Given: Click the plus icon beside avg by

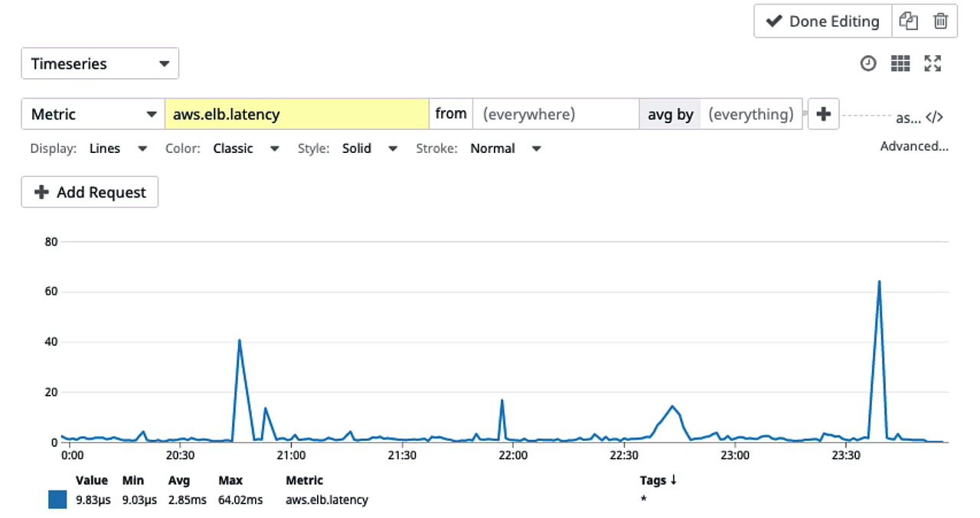Looking at the screenshot, I should coord(824,114).
